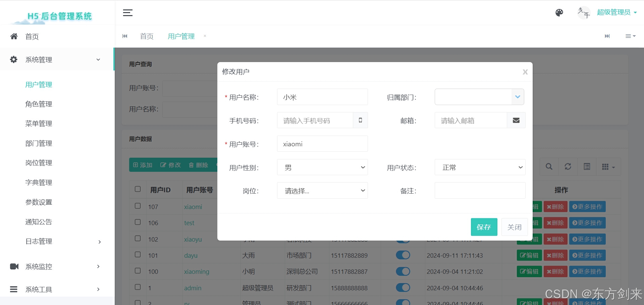This screenshot has height=305, width=644.
Task: Click 编辑 button for dayu row
Action: (x=529, y=255)
